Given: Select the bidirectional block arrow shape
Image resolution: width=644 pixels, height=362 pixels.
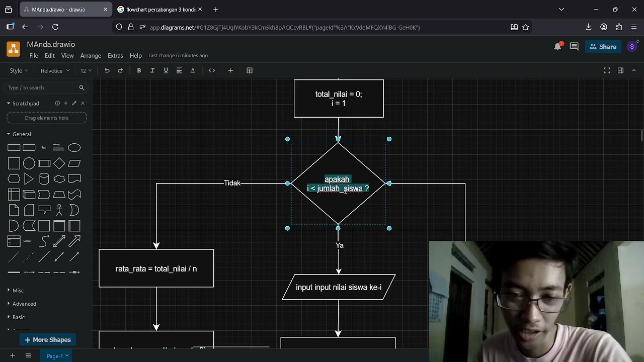Looking at the screenshot, I should (x=59, y=241).
